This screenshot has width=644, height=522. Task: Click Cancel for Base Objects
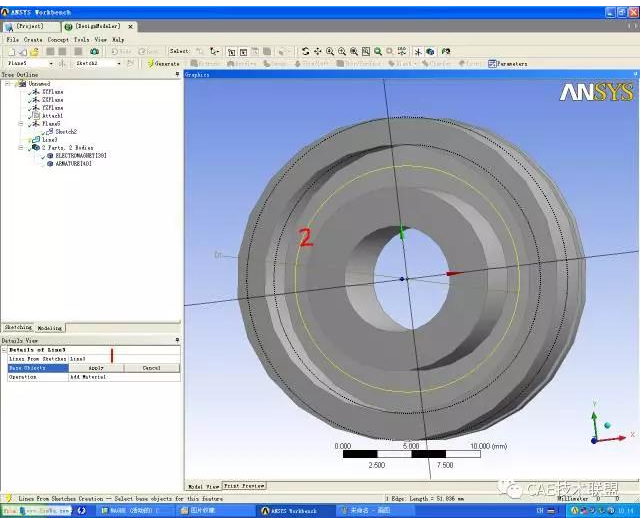[152, 368]
